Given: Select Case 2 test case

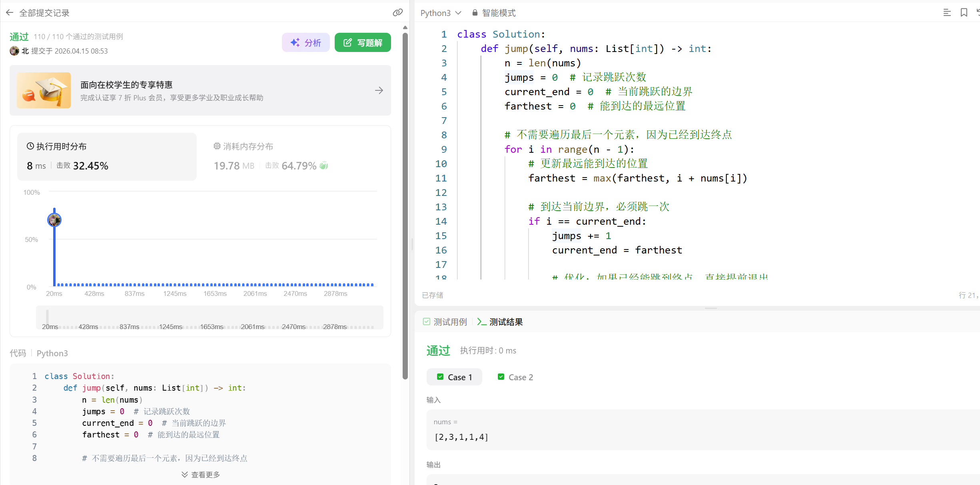Looking at the screenshot, I should click(x=515, y=377).
